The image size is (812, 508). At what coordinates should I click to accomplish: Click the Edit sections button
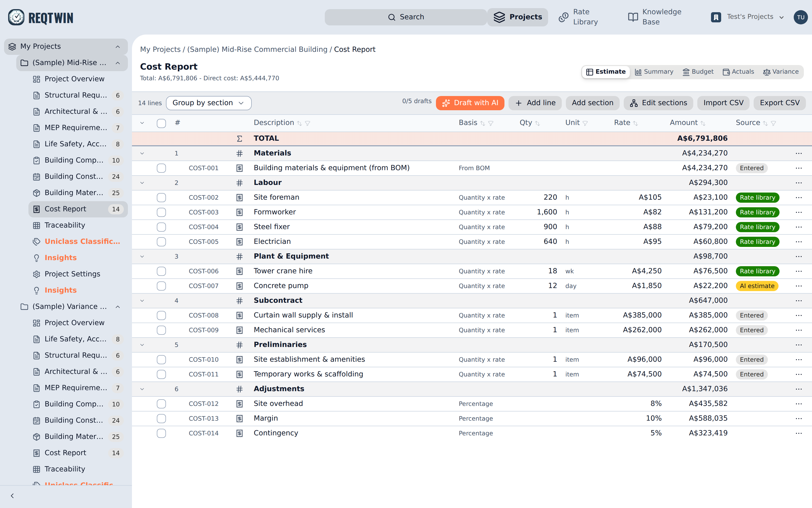658,103
